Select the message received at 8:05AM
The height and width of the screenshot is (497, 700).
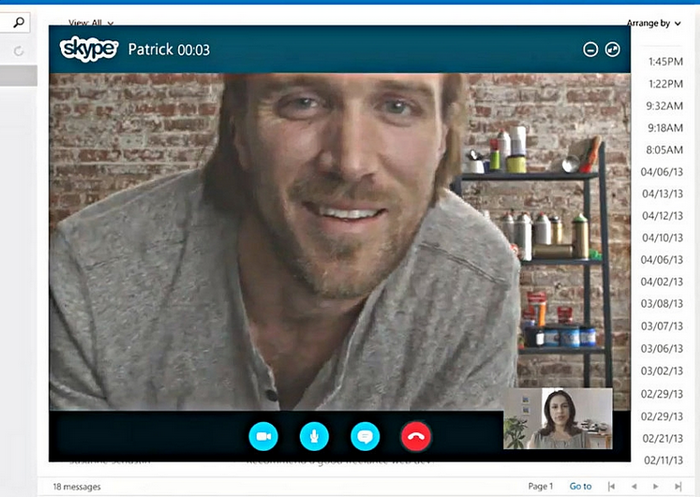pyautogui.click(x=664, y=149)
